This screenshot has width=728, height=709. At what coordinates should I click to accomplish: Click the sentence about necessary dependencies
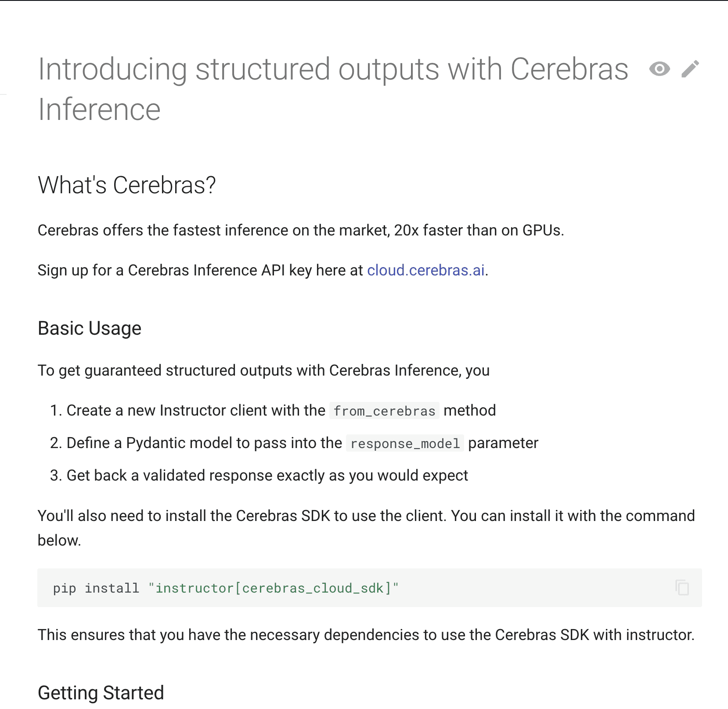[x=366, y=635]
